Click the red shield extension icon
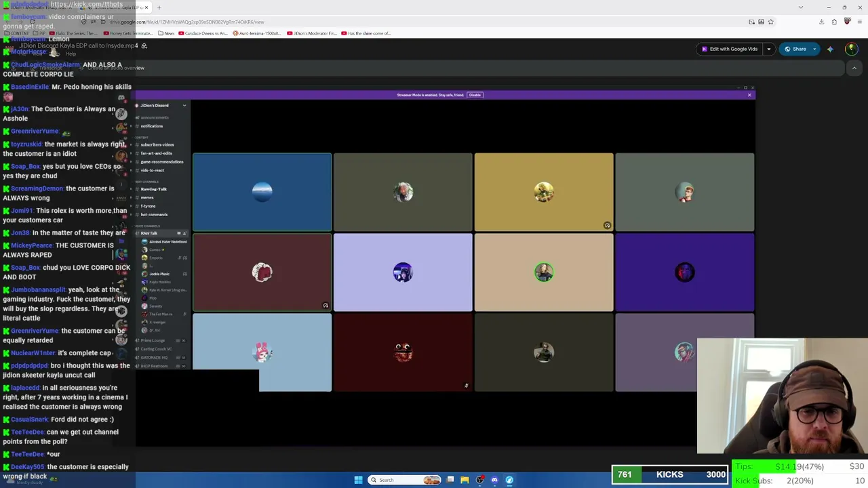 (847, 22)
